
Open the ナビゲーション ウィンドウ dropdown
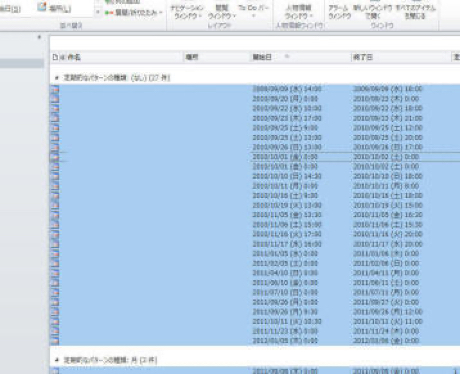[x=187, y=12]
